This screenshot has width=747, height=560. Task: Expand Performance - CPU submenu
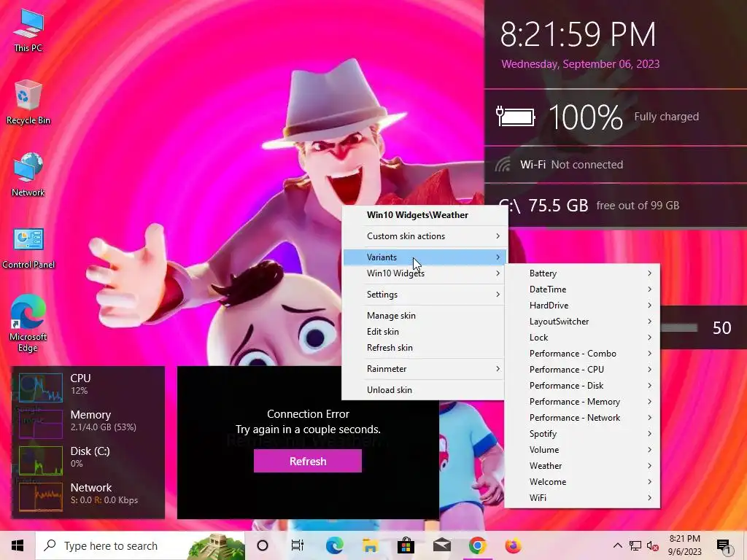point(582,370)
